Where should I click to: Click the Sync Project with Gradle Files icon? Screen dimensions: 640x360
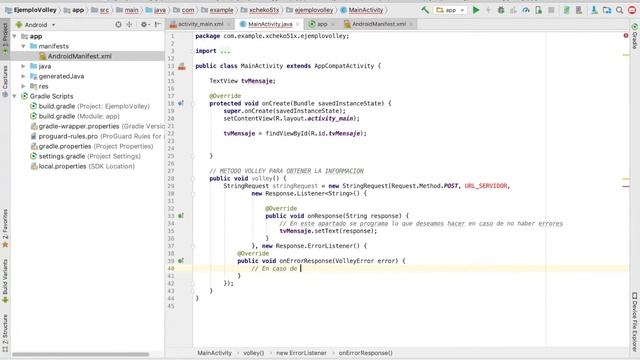pos(567,10)
